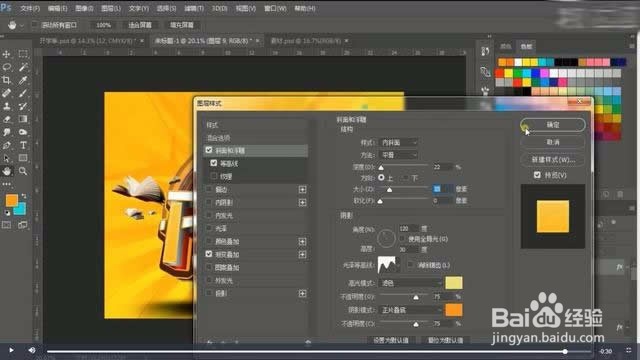Screen dimensions: 640x360
Task: Open the 窗口(W) window menu
Action: [275, 9]
